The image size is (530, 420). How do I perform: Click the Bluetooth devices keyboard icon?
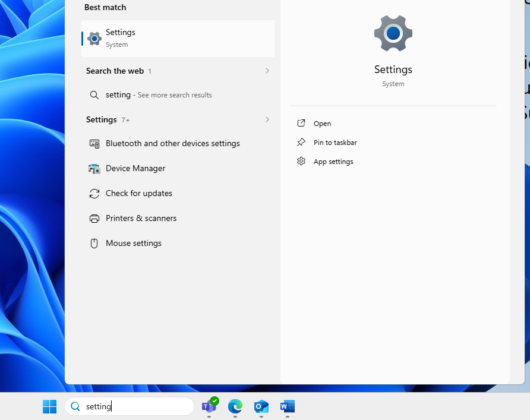tap(94, 144)
